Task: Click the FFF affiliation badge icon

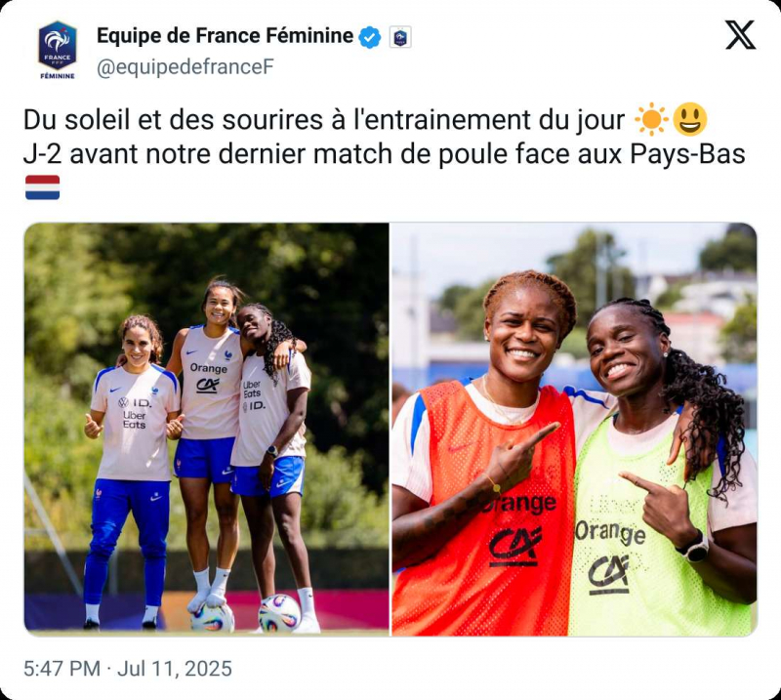Action: [400, 37]
